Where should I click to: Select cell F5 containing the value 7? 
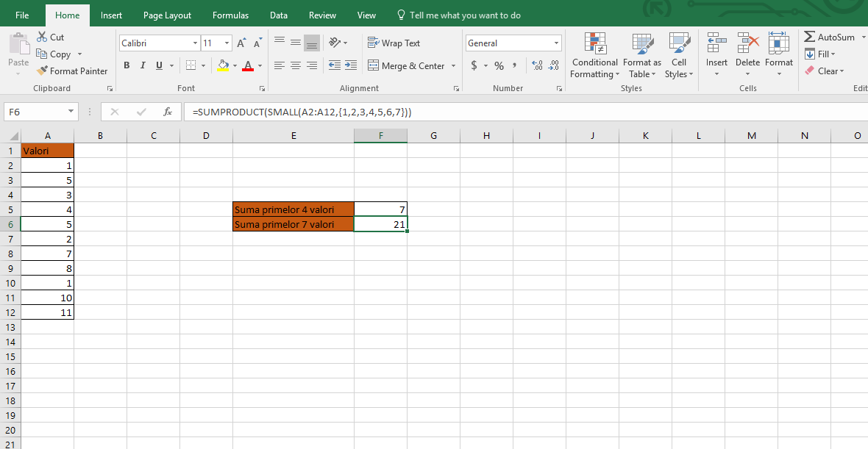380,209
